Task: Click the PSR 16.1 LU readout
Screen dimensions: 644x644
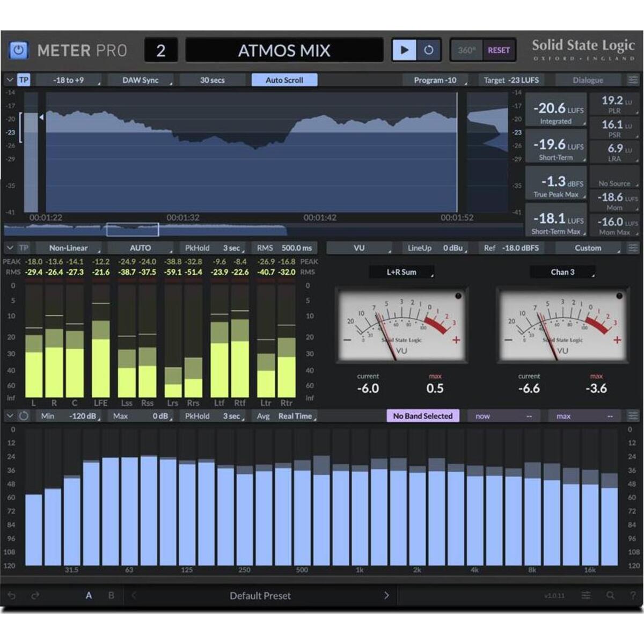Action: (615, 129)
